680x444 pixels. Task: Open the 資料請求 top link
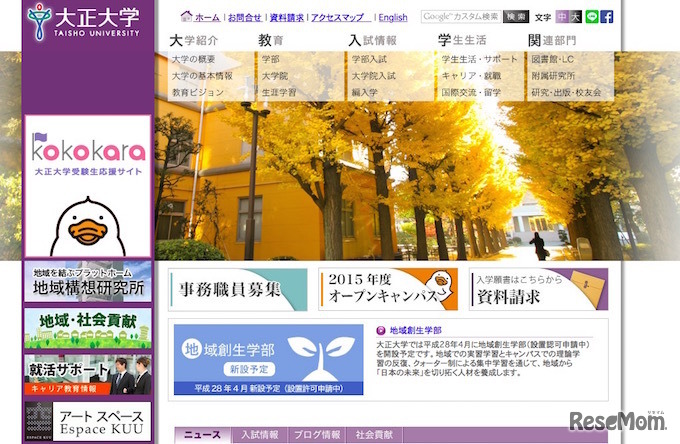click(x=287, y=17)
